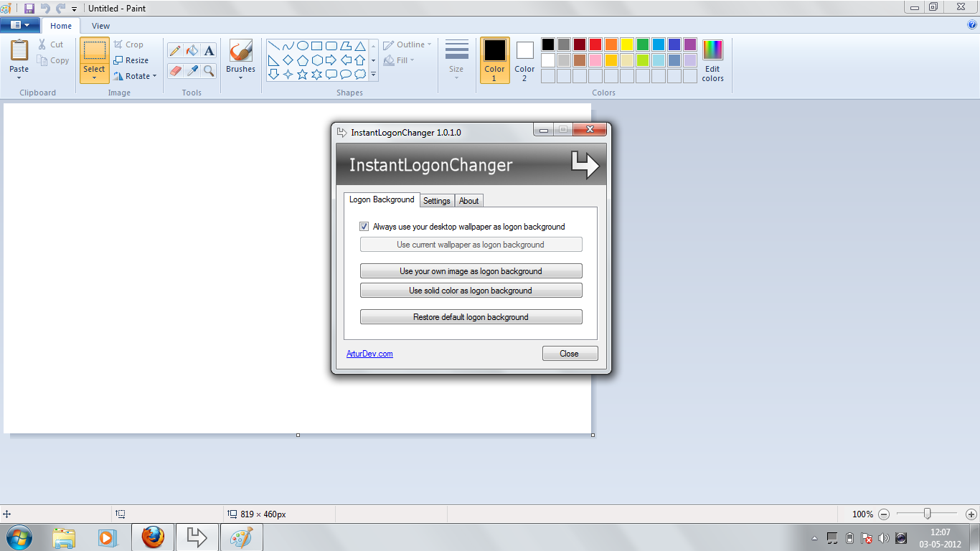Click the Brushes tool icon
Viewport: 980px width, 551px height.
point(240,50)
